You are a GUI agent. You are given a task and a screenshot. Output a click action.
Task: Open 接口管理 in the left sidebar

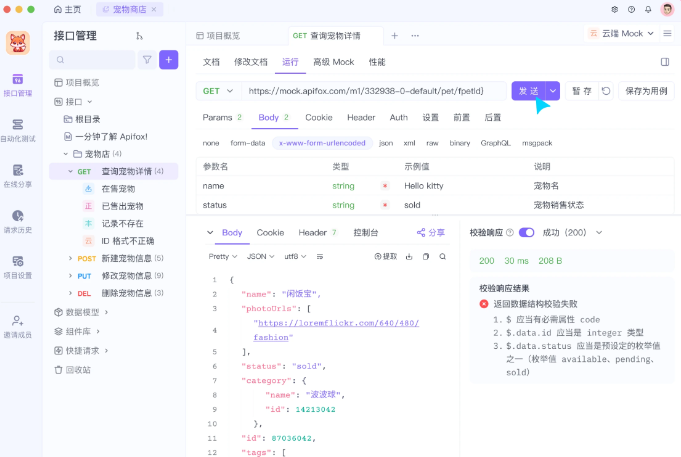(x=18, y=85)
